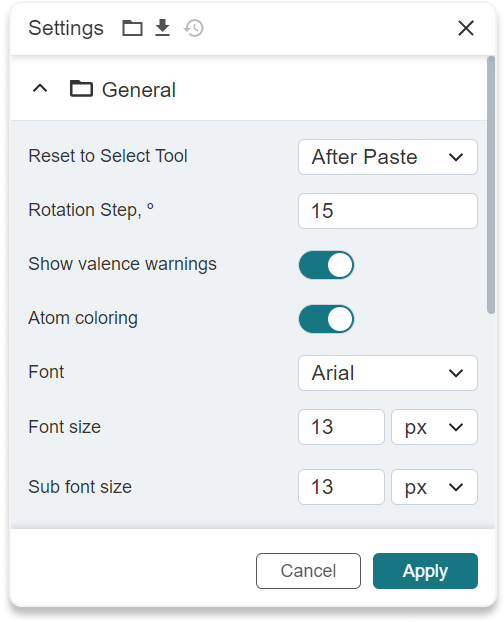Click the Settings dialog title text
504x622 pixels.
click(x=66, y=29)
